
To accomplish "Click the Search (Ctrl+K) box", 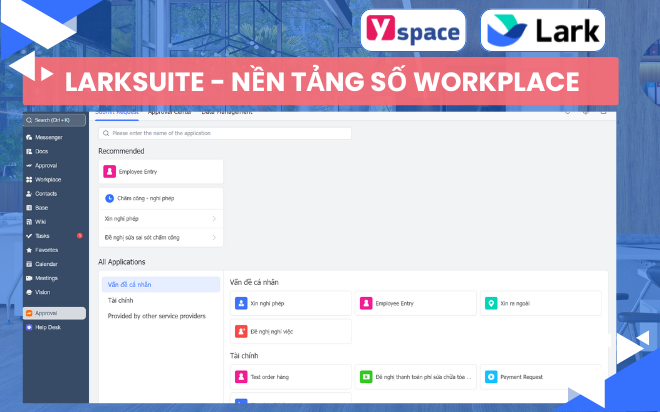I will (55, 120).
